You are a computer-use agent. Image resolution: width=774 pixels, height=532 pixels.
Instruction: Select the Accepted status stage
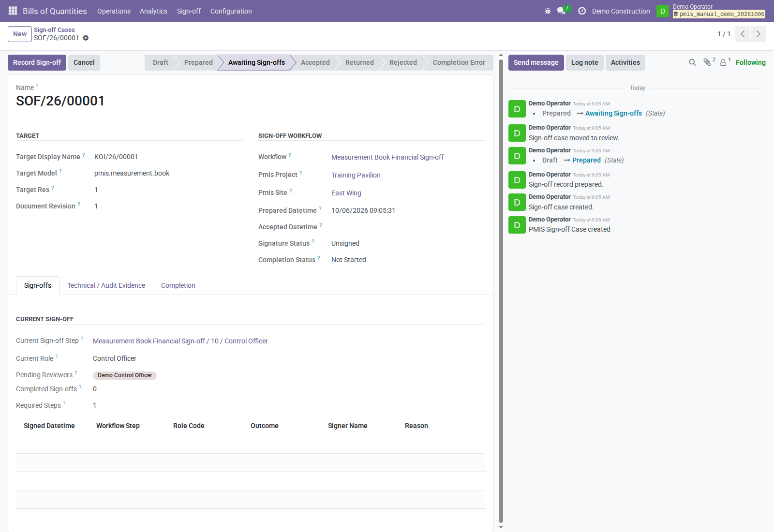[x=315, y=62]
